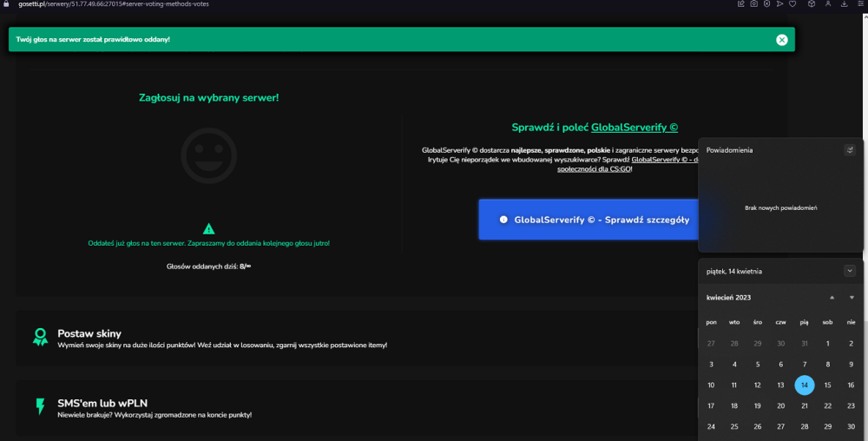Click the piątek, 14 kwietnia date label
The image size is (868, 441).
coord(734,271)
